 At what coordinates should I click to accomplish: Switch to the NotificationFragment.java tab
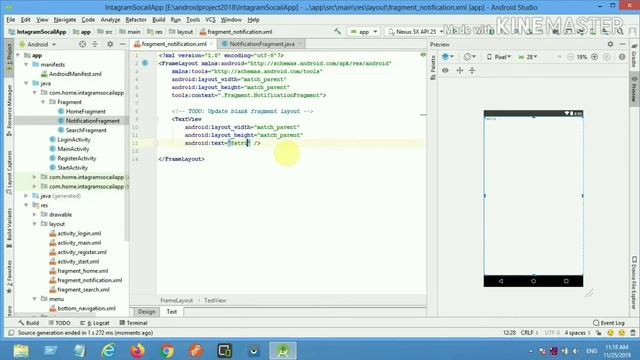click(262, 44)
